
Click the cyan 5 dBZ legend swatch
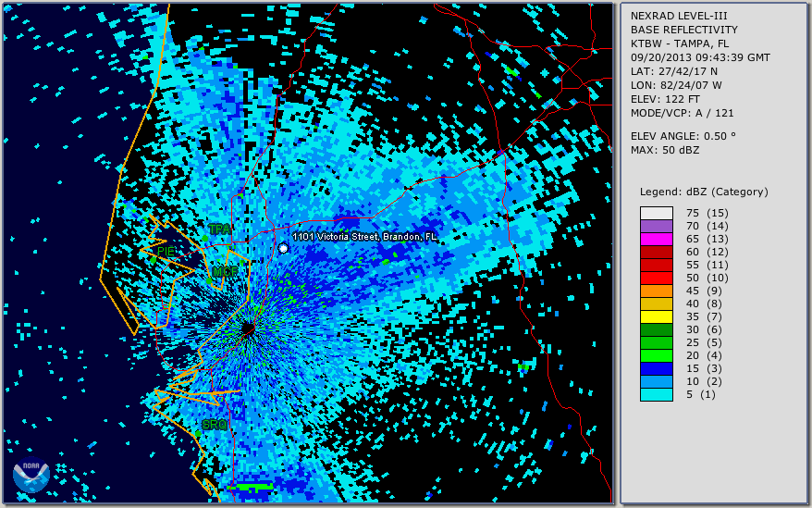pos(656,394)
